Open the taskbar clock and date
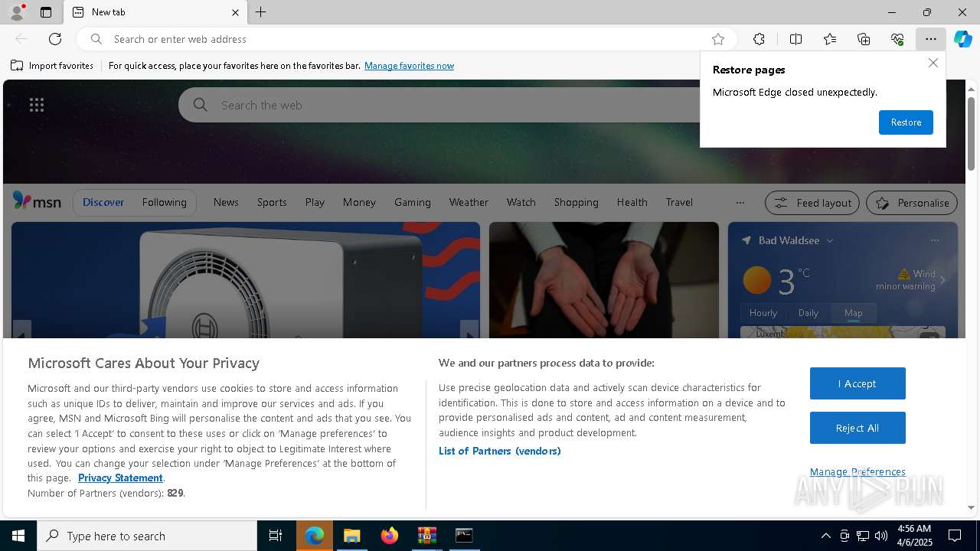 coord(913,536)
